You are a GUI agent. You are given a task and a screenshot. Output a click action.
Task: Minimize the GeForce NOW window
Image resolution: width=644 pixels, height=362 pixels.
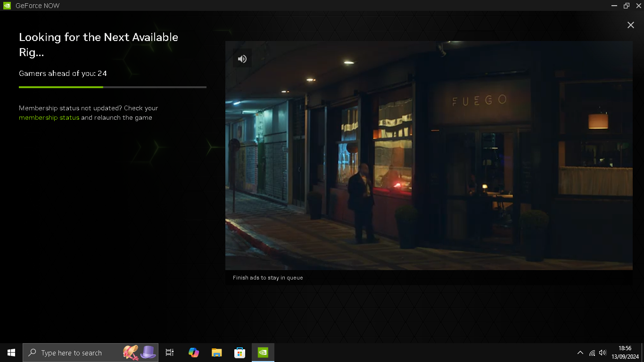coord(614,6)
